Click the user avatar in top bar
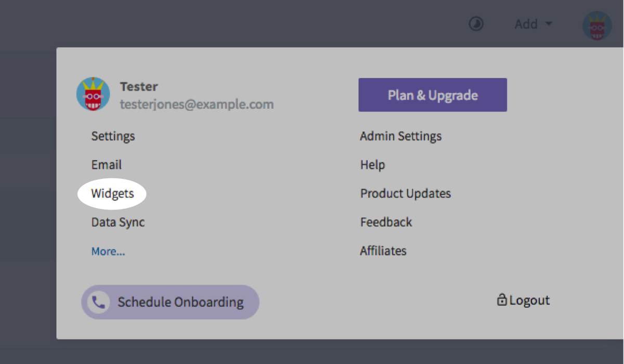This screenshot has height=364, width=624. point(596,25)
